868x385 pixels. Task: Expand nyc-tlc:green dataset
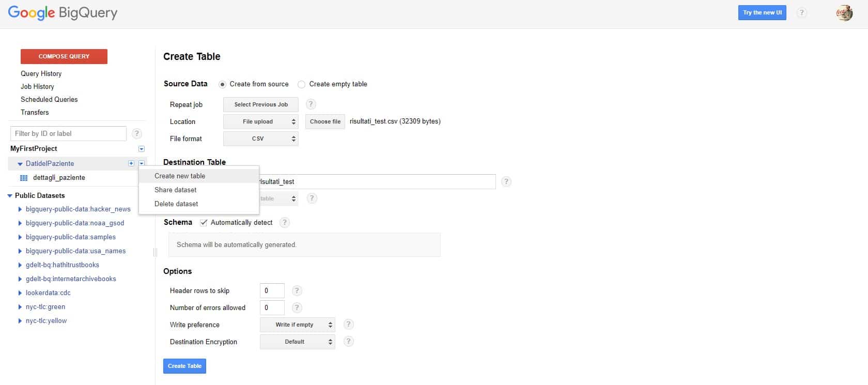(x=20, y=307)
